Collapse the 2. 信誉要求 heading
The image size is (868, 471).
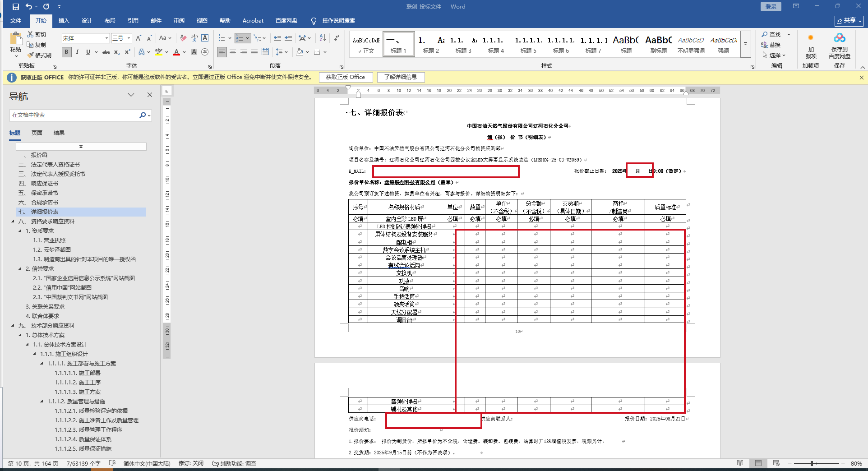20,269
